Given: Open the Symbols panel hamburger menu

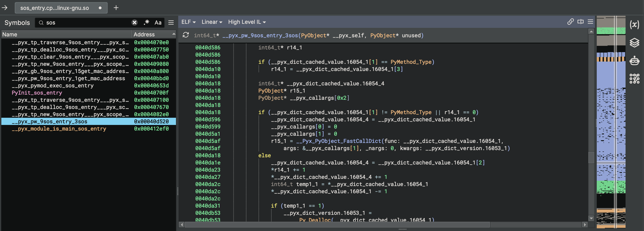Looking at the screenshot, I should tap(171, 23).
